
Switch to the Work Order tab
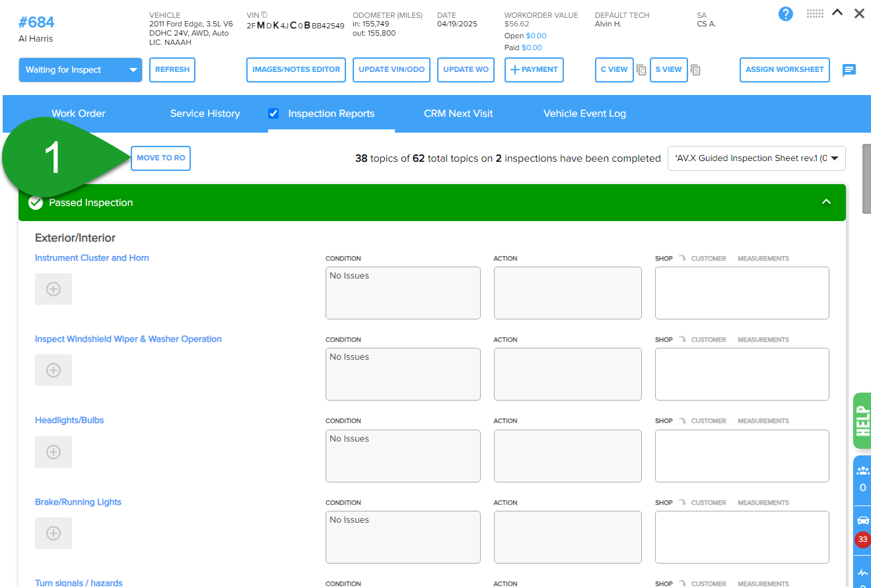(x=79, y=114)
